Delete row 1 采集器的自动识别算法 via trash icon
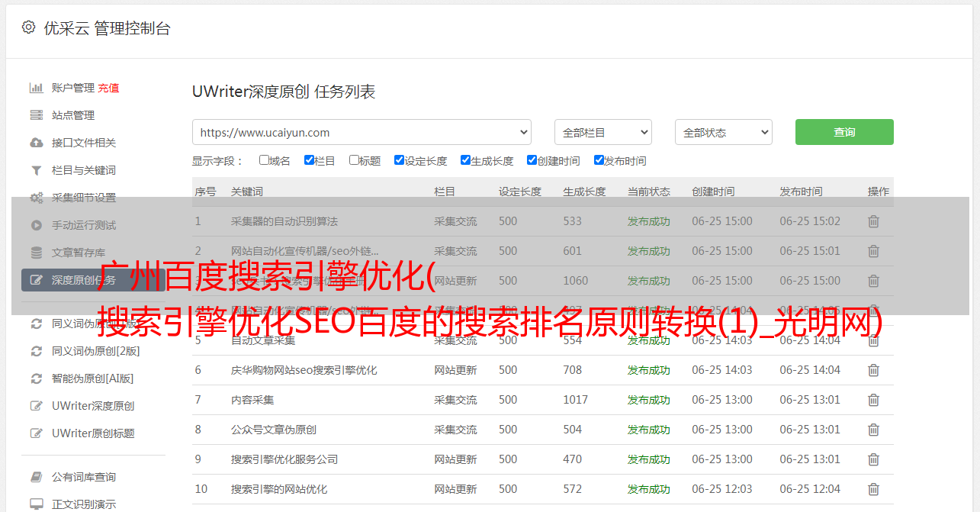 point(873,221)
